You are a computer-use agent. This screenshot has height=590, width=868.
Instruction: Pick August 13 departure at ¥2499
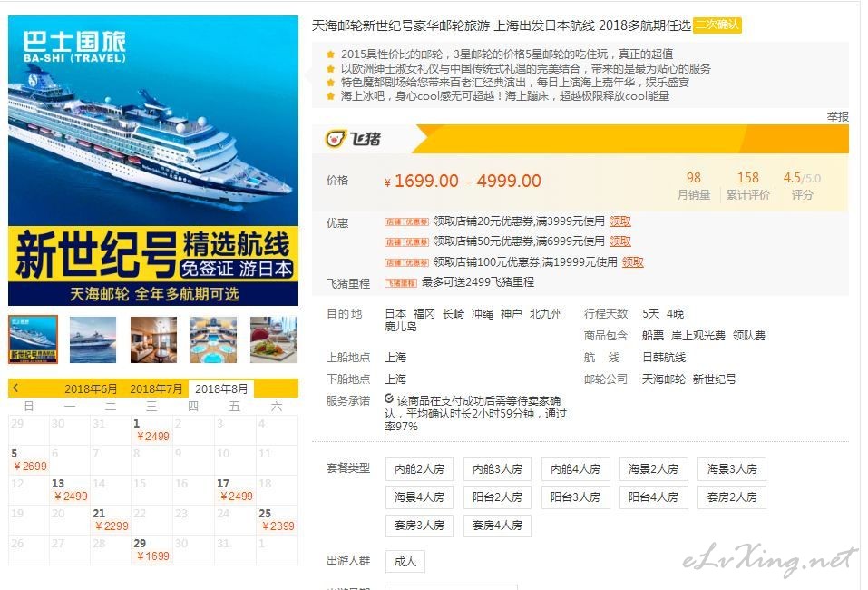(x=70, y=490)
